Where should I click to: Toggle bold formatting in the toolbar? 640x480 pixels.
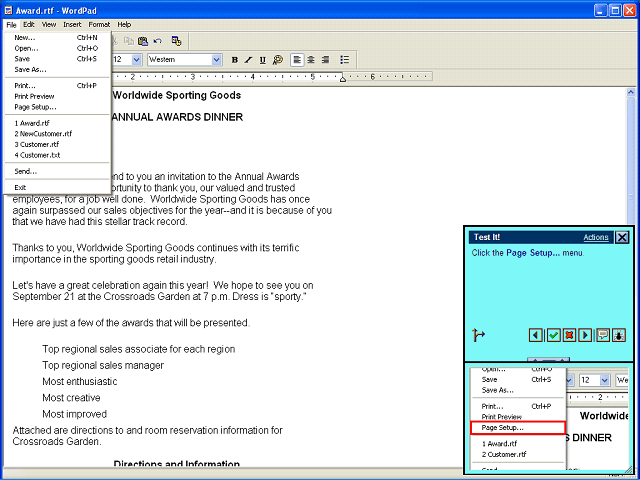(234, 60)
